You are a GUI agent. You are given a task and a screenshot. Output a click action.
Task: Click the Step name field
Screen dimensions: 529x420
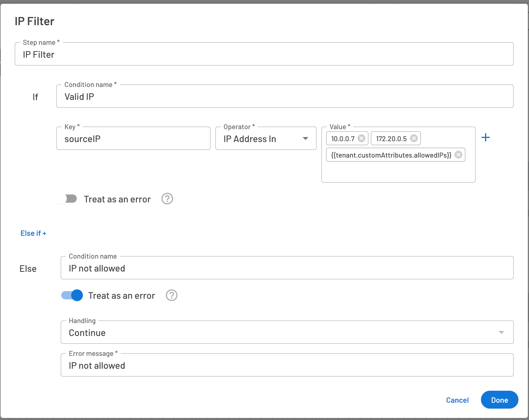click(x=264, y=54)
